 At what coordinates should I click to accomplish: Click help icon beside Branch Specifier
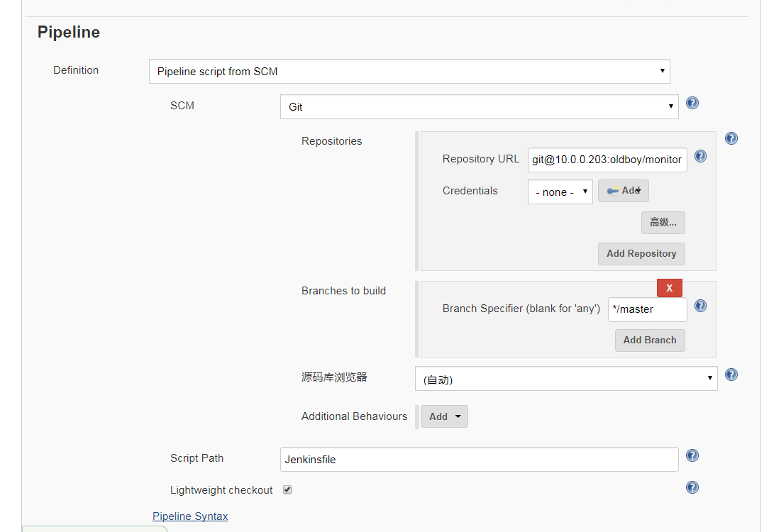[x=700, y=306]
